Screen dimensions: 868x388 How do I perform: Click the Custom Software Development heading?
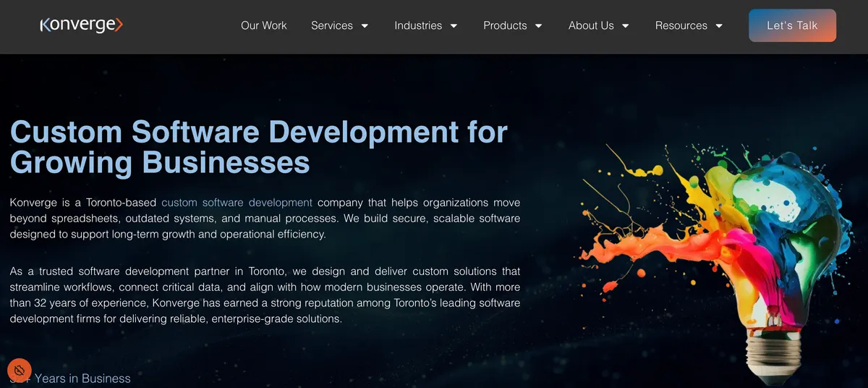259,148
